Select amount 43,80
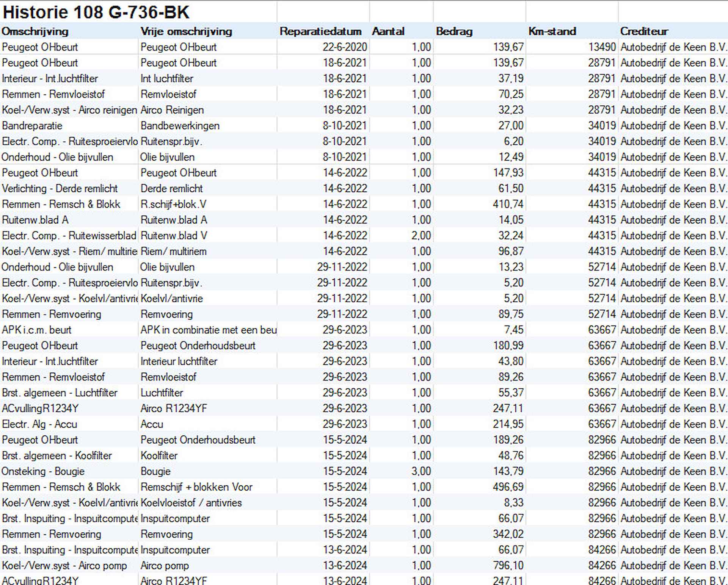Viewport: 728px width, 585px height. pyautogui.click(x=511, y=361)
